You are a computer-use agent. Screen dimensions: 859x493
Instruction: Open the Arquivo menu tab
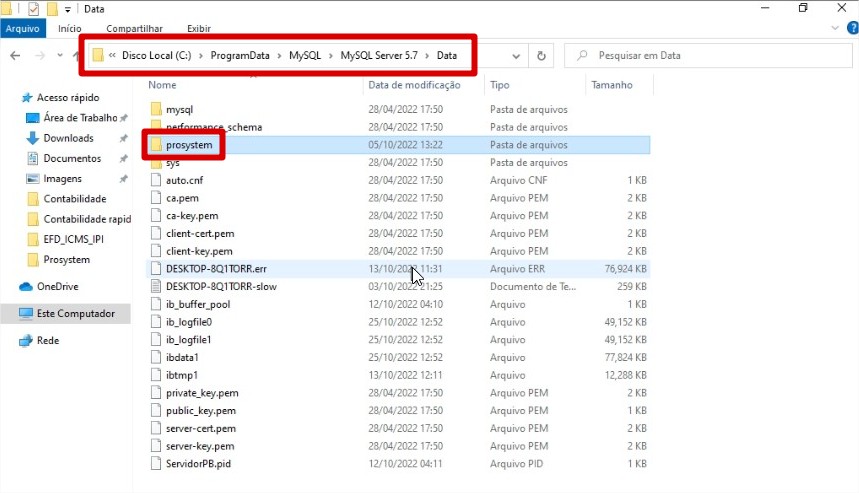22,29
